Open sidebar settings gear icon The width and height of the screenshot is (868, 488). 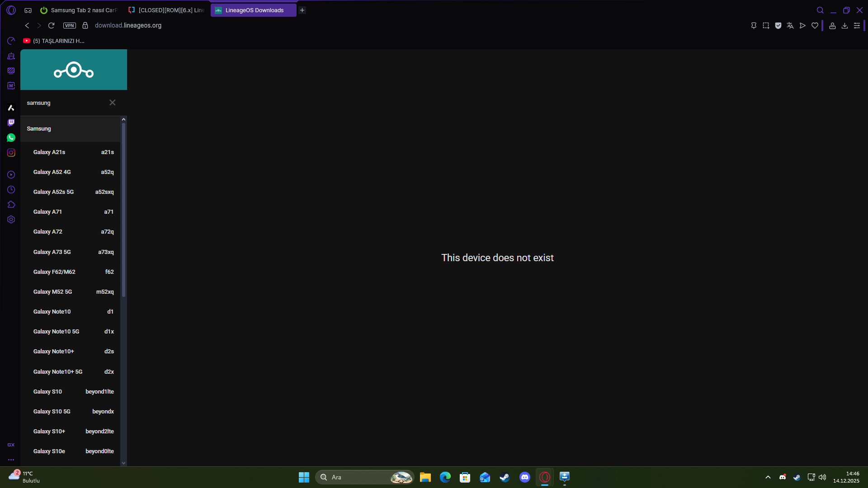(11, 220)
